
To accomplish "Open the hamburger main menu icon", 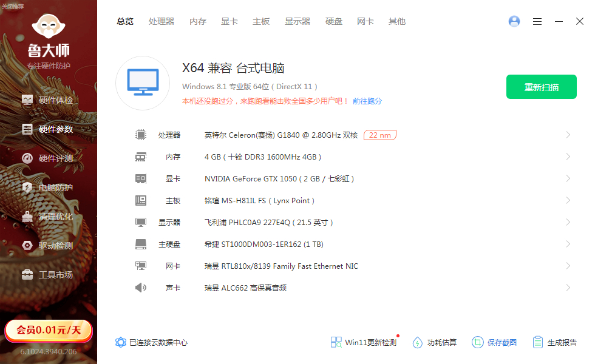I will click(x=537, y=22).
